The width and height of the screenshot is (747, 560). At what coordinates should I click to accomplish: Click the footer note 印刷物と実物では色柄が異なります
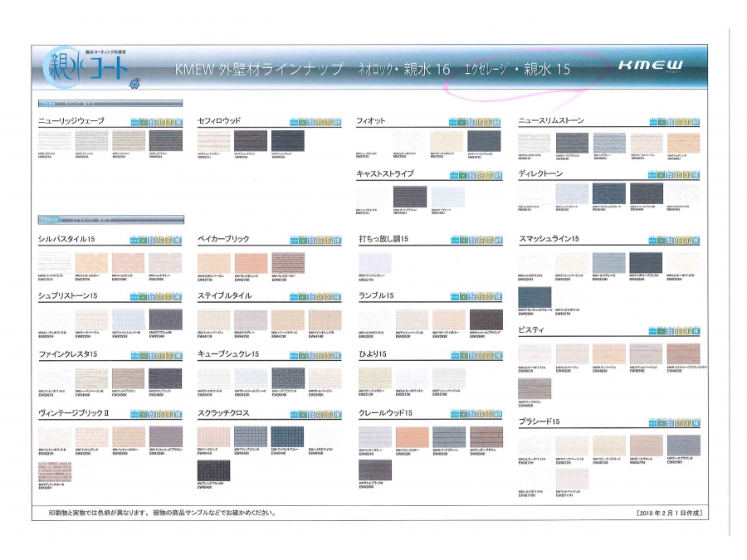[163, 513]
